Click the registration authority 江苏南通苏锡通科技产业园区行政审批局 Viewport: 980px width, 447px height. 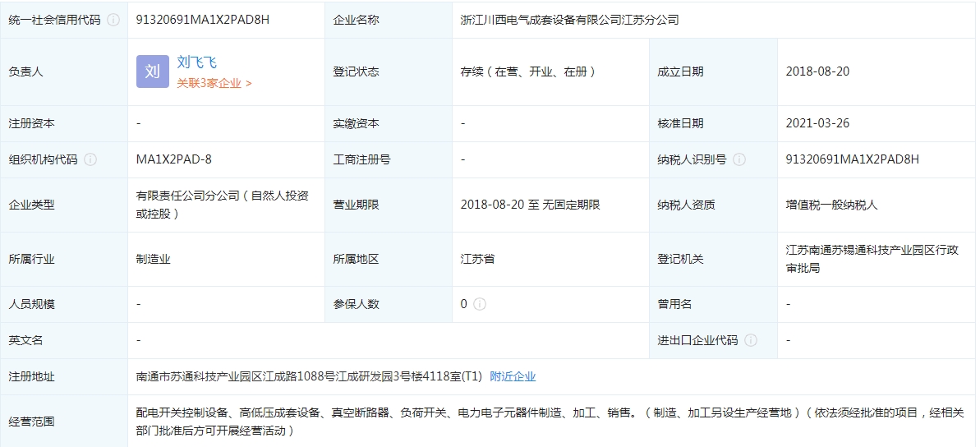pyautogui.click(x=872, y=258)
